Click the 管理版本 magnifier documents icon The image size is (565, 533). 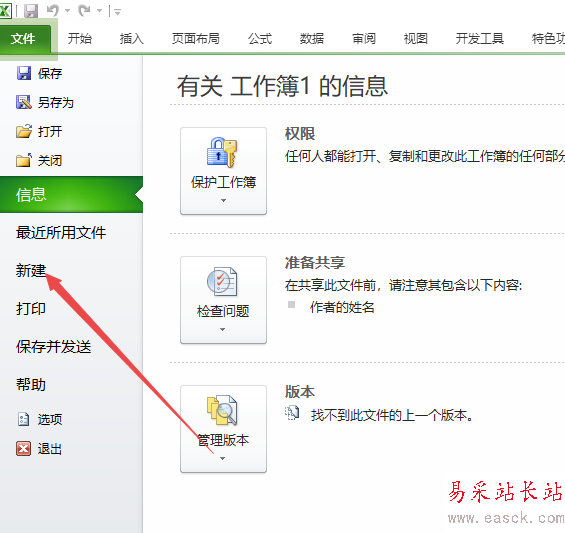(222, 410)
